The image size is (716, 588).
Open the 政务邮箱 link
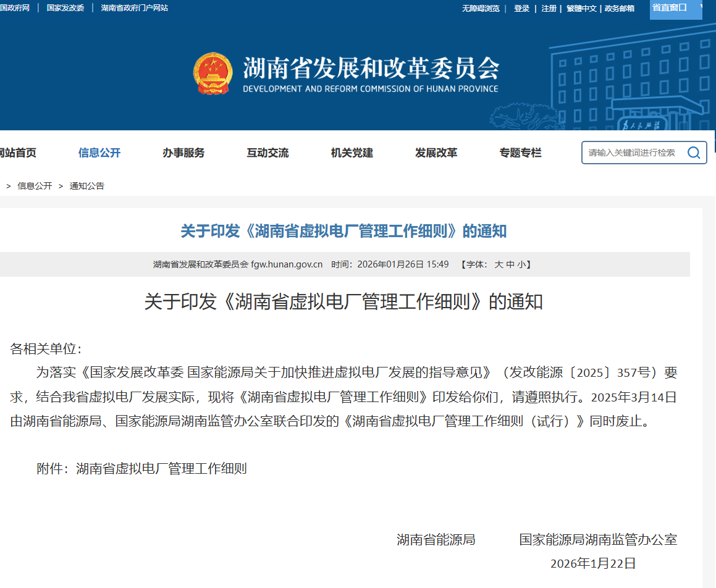pos(619,8)
